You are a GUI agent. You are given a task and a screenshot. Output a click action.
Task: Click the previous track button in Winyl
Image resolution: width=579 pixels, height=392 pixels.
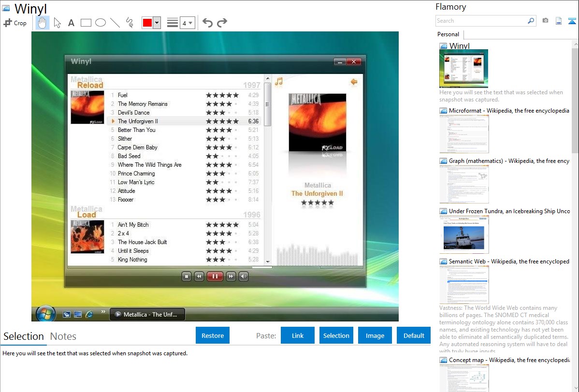pos(199,276)
